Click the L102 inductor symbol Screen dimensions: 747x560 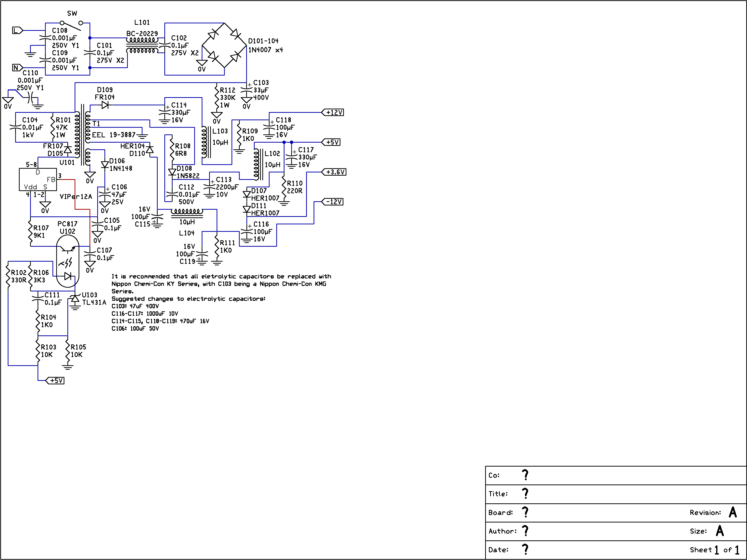coord(258,165)
